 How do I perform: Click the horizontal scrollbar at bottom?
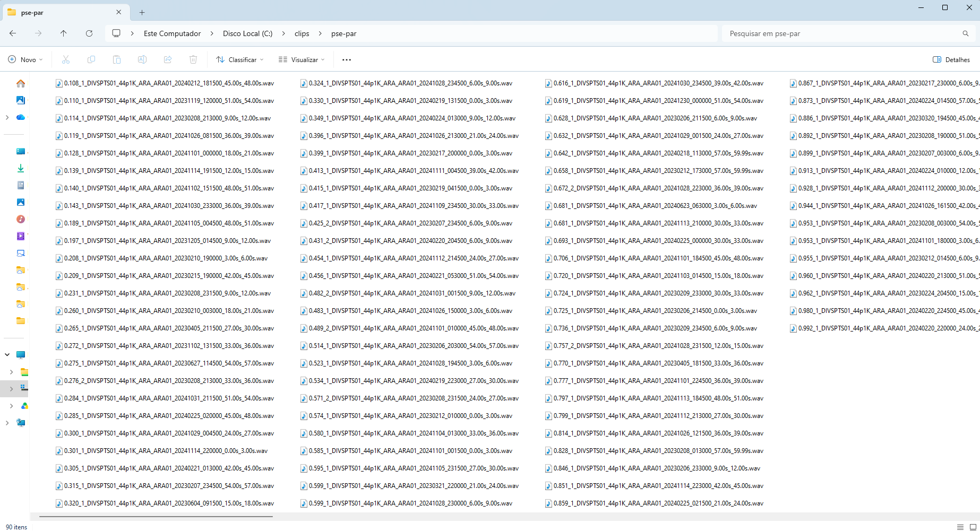click(x=156, y=516)
